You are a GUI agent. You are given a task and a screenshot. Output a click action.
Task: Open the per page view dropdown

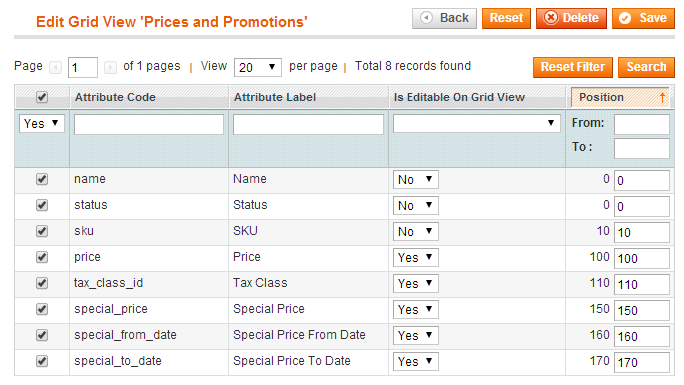point(257,68)
